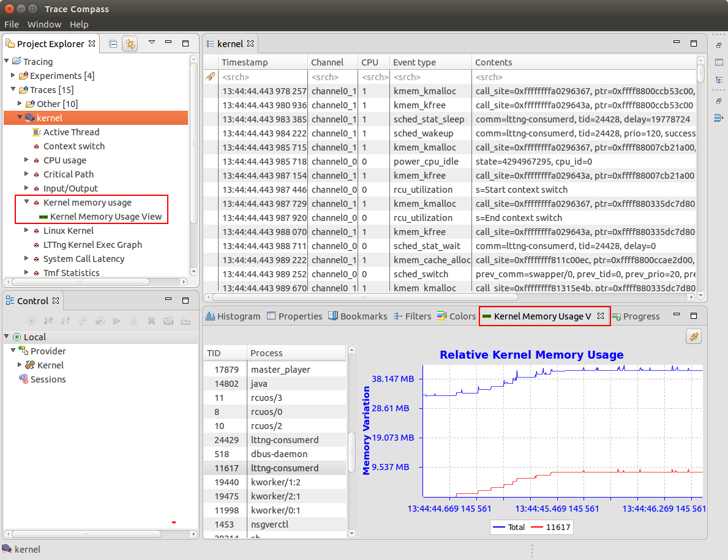Open the Project Explorer view menu arrow
This screenshot has width=728, height=560.
click(152, 42)
